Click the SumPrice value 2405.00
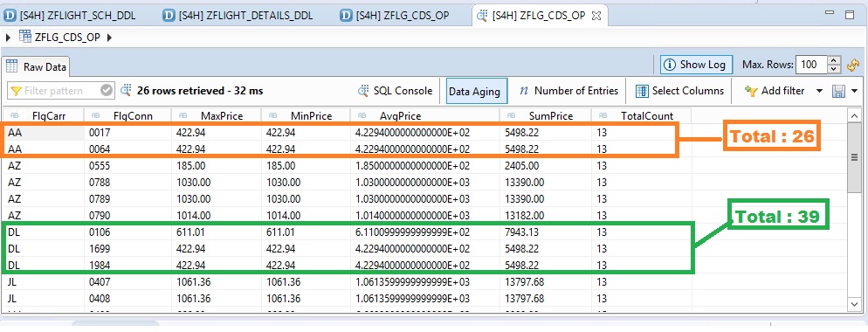Screen dimensions: 868x332 [x=522, y=166]
